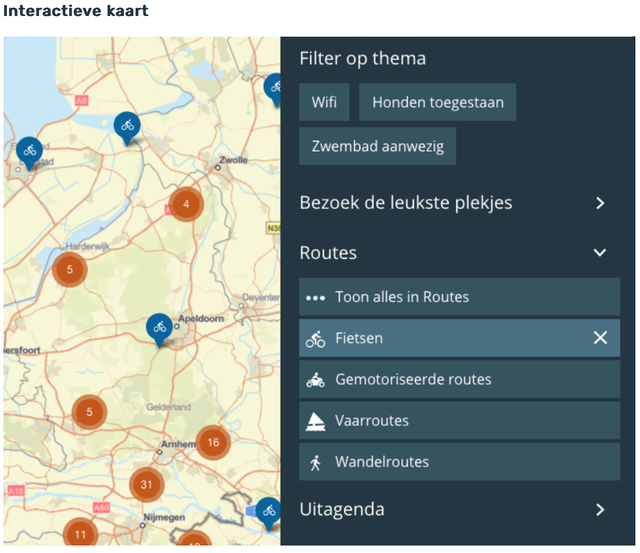Open the cluster marker showing 16
This screenshot has width=640, height=553.
[213, 442]
